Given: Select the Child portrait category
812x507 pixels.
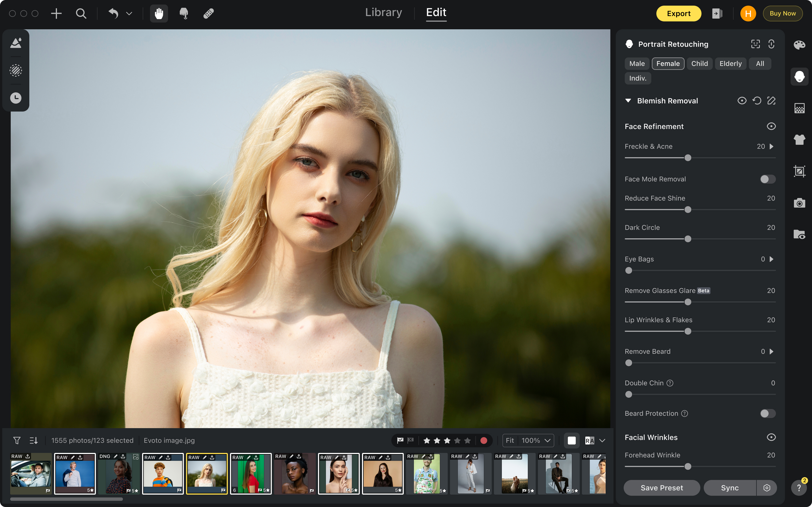Looking at the screenshot, I should pos(699,64).
